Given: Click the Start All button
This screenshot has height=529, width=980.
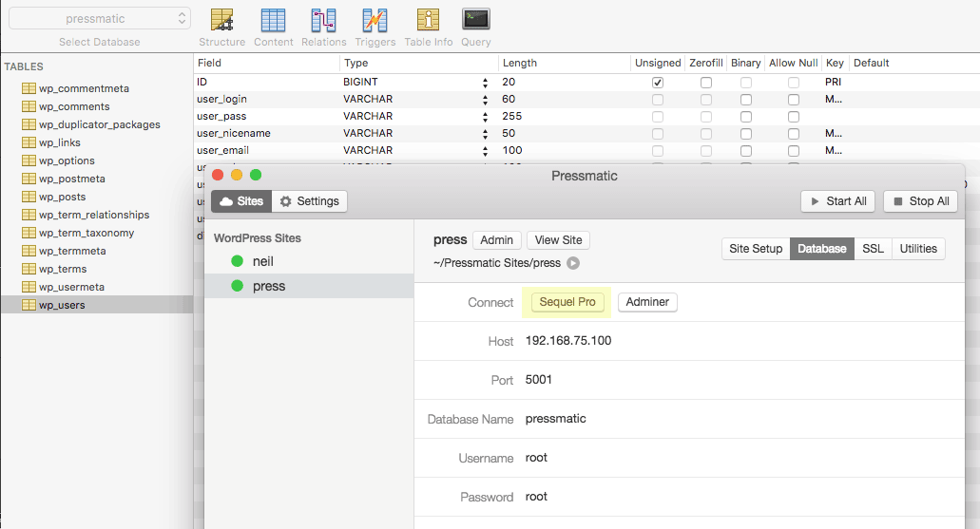Looking at the screenshot, I should [838, 201].
